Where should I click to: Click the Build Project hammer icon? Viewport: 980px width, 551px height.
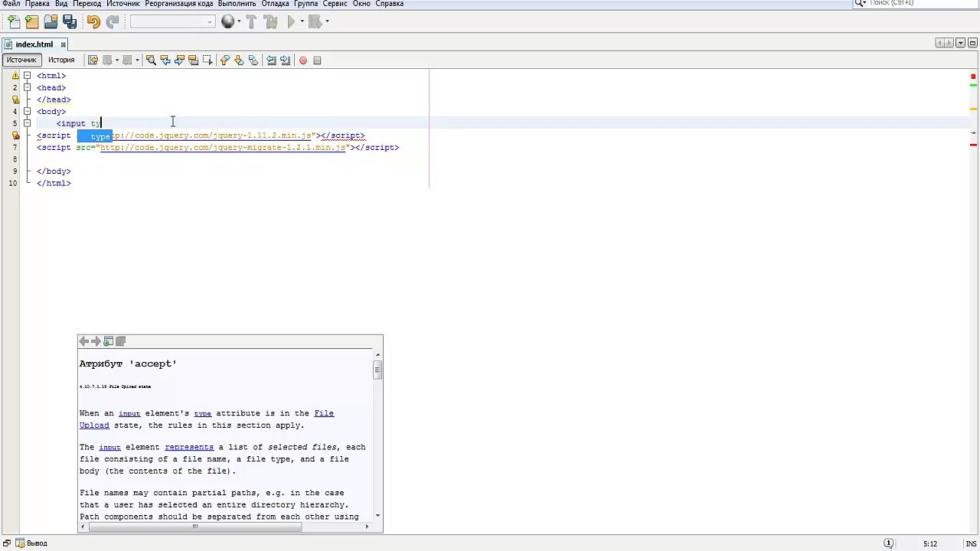(251, 22)
